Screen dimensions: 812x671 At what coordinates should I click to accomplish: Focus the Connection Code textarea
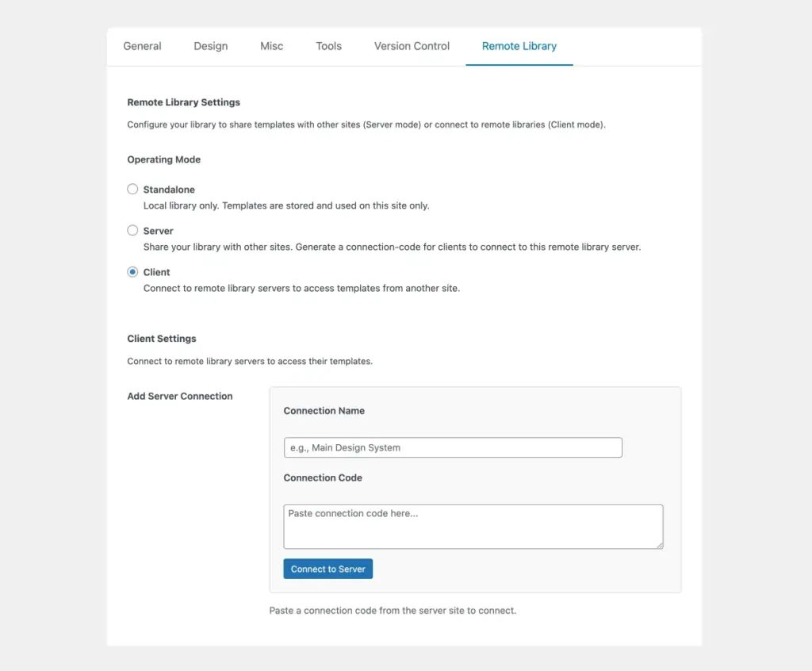pos(473,526)
